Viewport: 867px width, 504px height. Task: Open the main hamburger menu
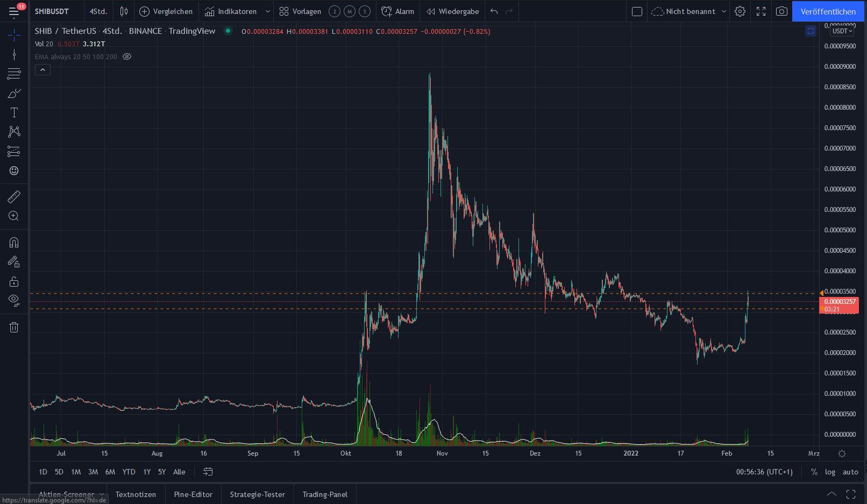click(14, 11)
